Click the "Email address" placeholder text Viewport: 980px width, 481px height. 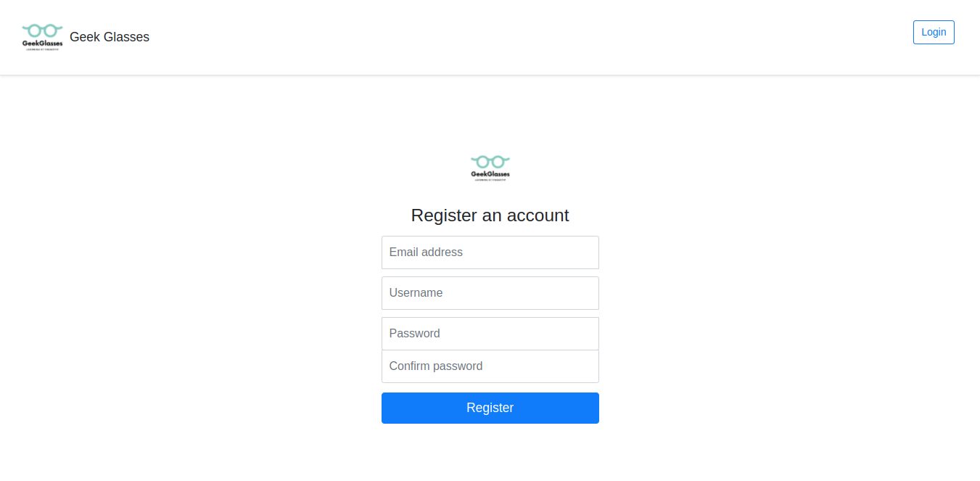click(426, 252)
